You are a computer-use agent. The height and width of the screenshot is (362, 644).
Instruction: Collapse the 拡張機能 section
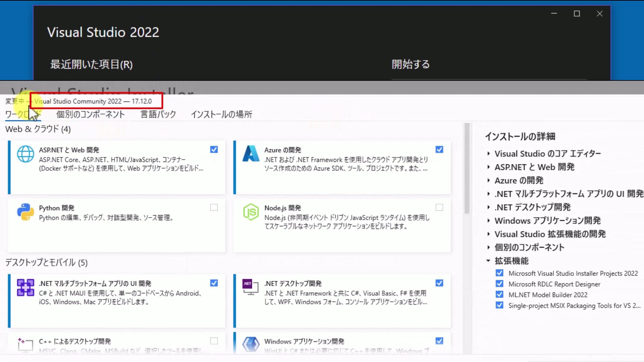click(x=488, y=261)
